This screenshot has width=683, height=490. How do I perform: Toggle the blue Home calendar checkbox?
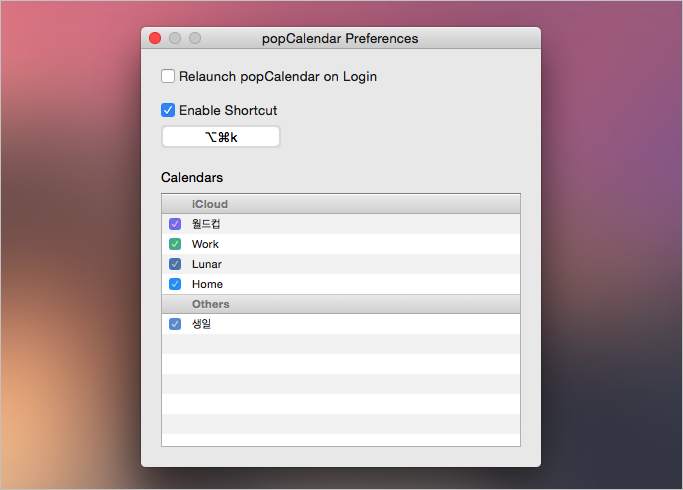pyautogui.click(x=175, y=284)
